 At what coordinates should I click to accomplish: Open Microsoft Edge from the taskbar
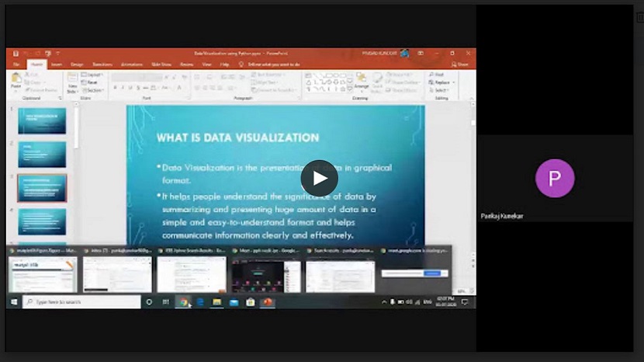(x=200, y=302)
